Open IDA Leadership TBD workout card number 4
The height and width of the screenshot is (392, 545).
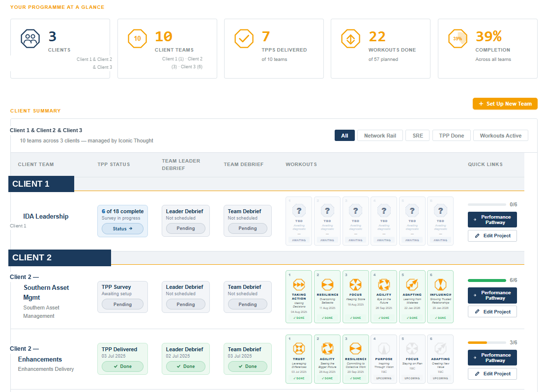pos(384,221)
